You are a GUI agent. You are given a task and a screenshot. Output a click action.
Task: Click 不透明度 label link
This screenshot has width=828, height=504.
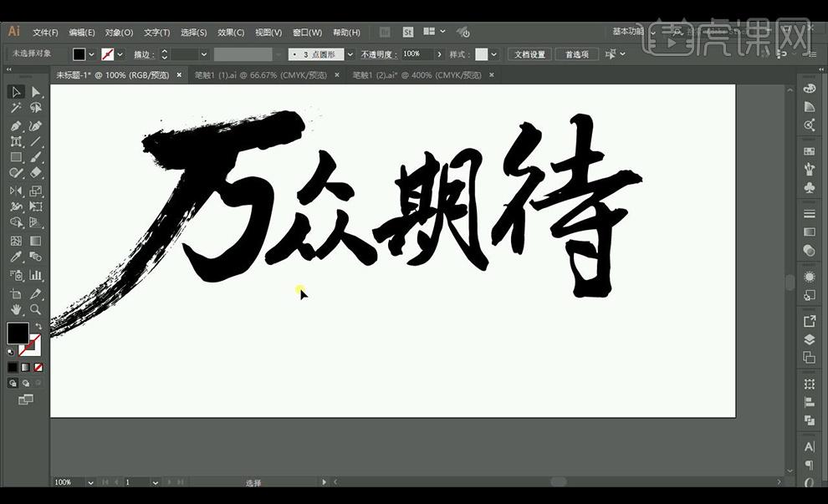coord(379,54)
